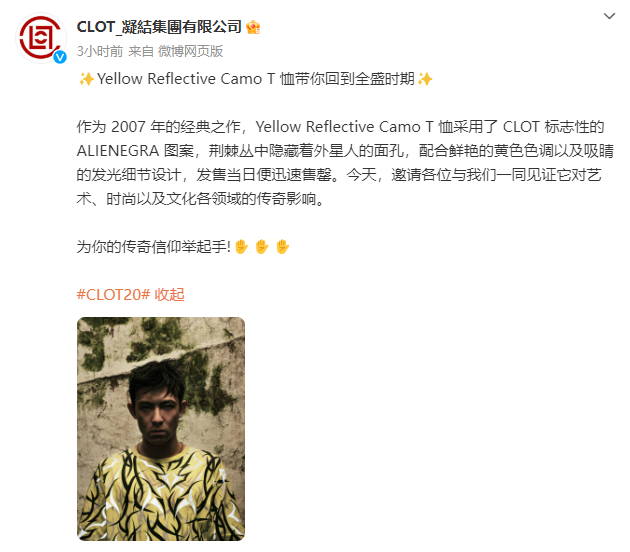Image resolution: width=630 pixels, height=552 pixels.
Task: Click the blue verified badge on avatar
Action: pyautogui.click(x=60, y=57)
